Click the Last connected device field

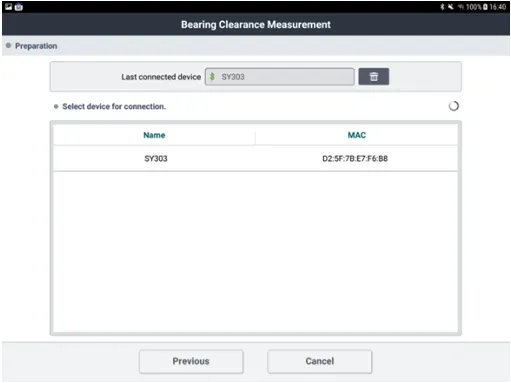[279, 77]
